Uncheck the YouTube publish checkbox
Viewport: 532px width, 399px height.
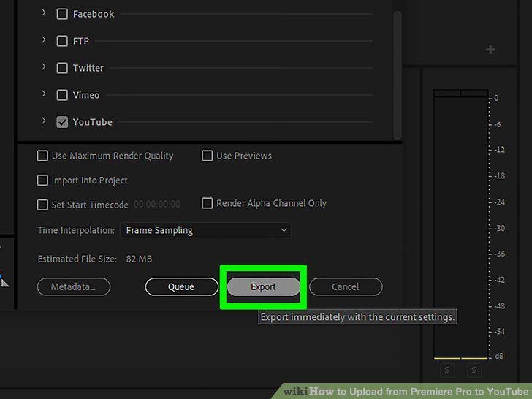click(62, 122)
